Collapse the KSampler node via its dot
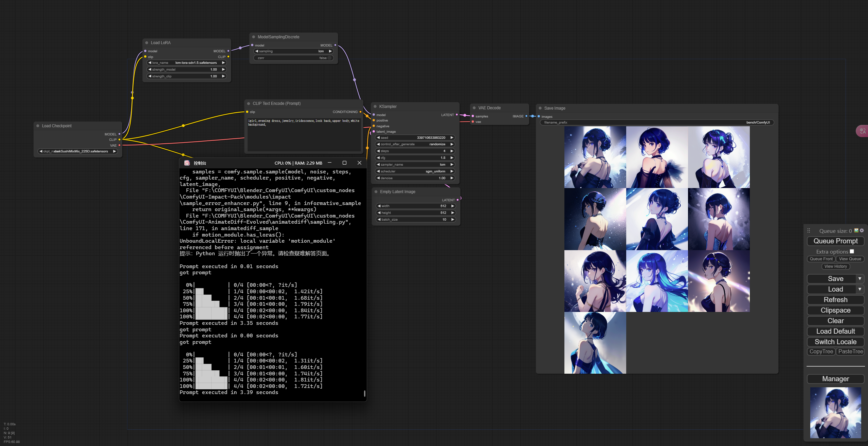868x446 pixels. [x=375, y=107]
